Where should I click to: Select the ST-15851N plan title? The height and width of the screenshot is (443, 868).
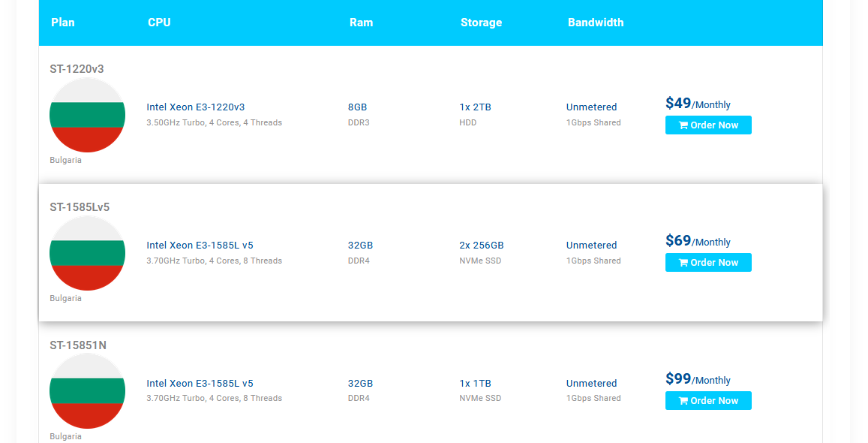pos(78,345)
